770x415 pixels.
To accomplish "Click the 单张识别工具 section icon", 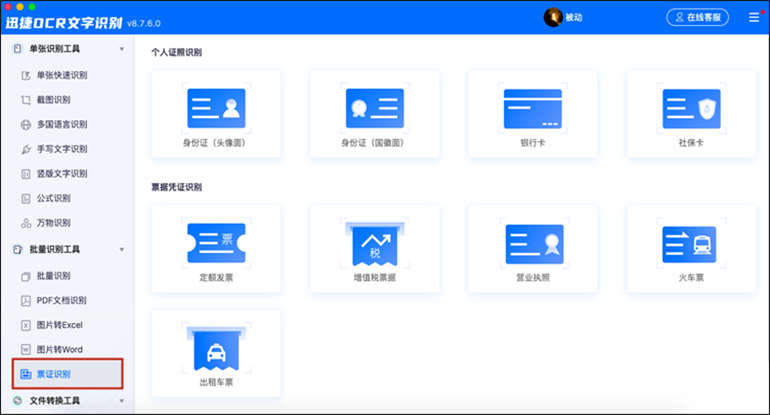I will coord(18,49).
